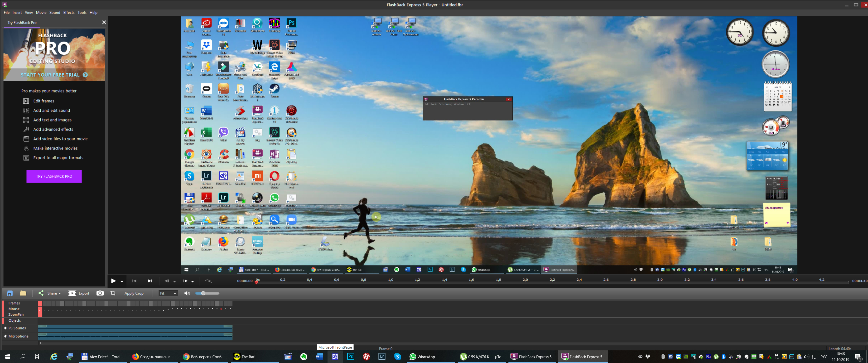Select the crop tool icon
The height and width of the screenshot is (363, 868).
[x=113, y=293]
